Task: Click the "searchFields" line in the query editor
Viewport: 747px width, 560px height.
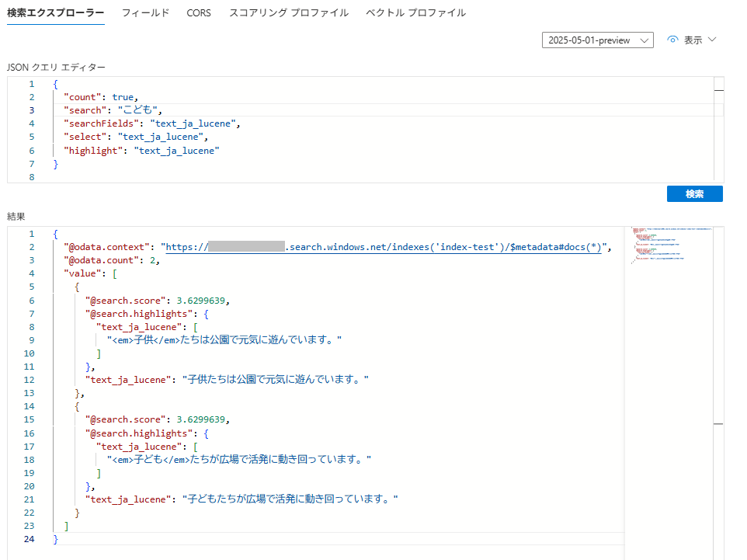Action: coord(152,123)
